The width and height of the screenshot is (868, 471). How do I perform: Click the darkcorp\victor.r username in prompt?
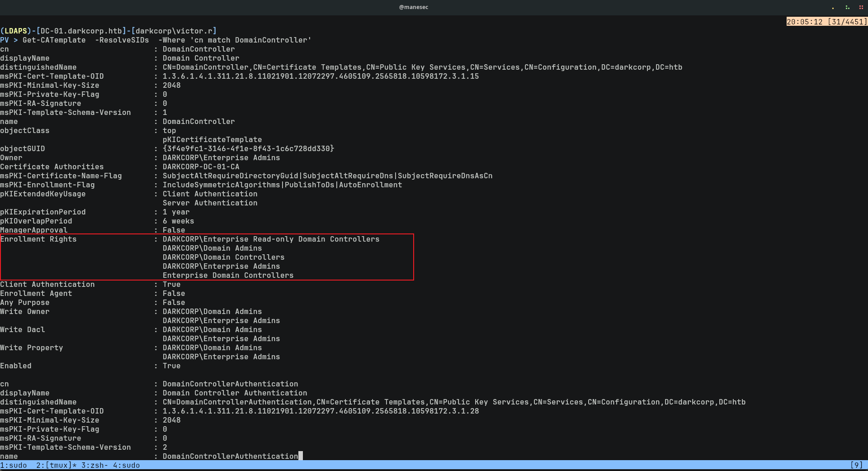click(x=174, y=31)
